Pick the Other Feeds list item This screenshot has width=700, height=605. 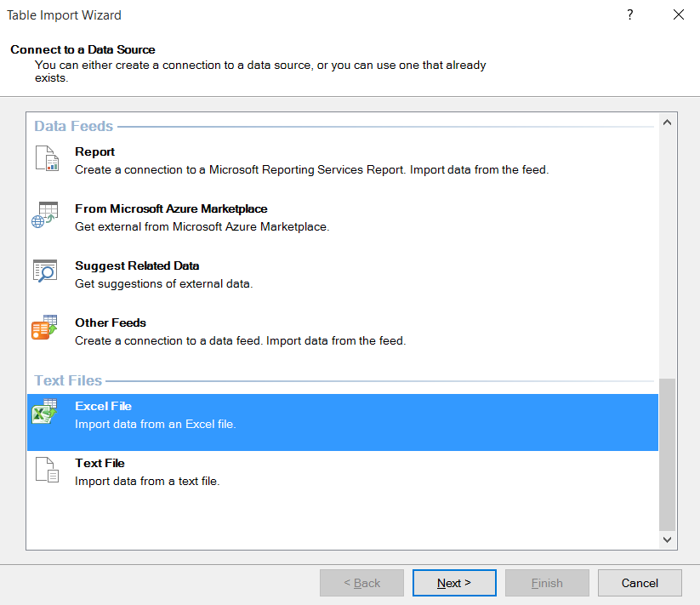point(111,322)
